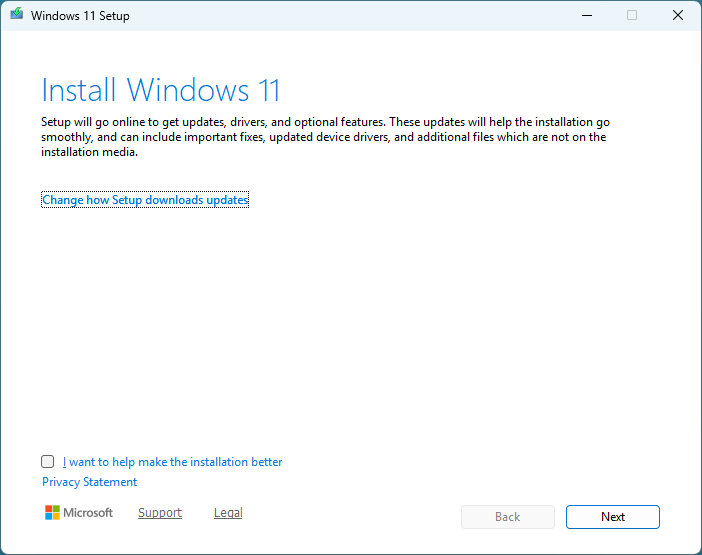Click the Back button

[508, 517]
